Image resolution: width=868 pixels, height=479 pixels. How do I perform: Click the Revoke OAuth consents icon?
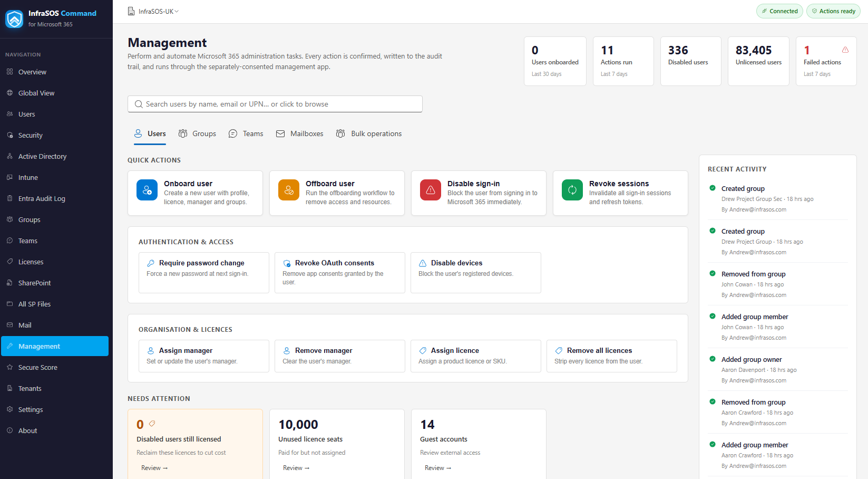point(287,263)
